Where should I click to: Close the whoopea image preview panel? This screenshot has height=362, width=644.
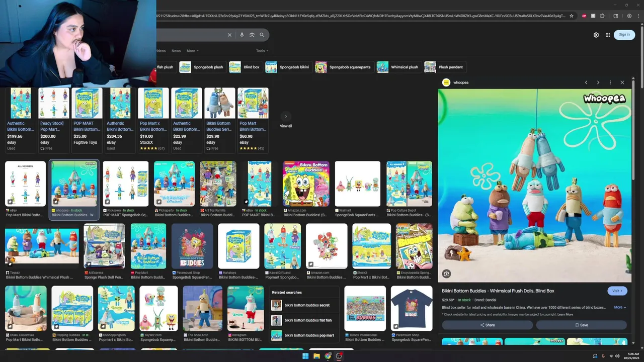click(622, 82)
